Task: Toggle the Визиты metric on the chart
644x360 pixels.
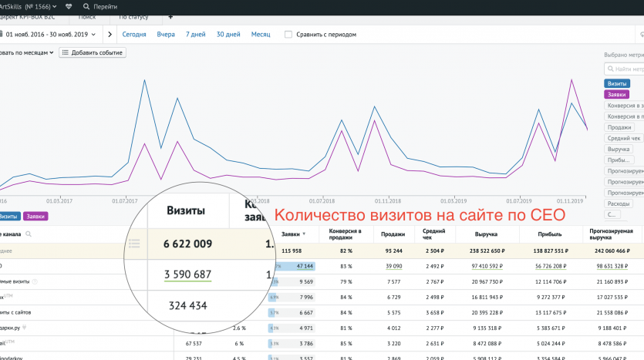Action: 617,82
